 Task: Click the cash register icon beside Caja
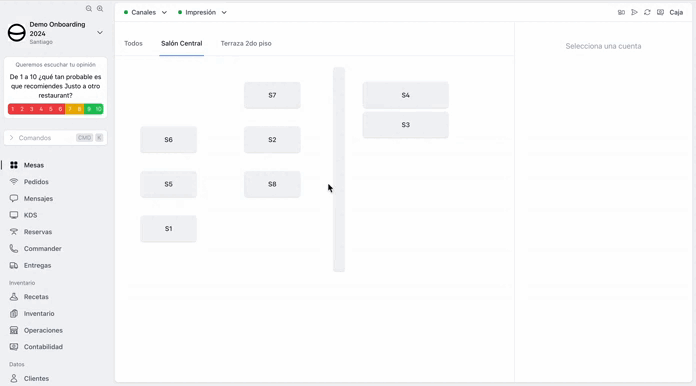(x=660, y=12)
